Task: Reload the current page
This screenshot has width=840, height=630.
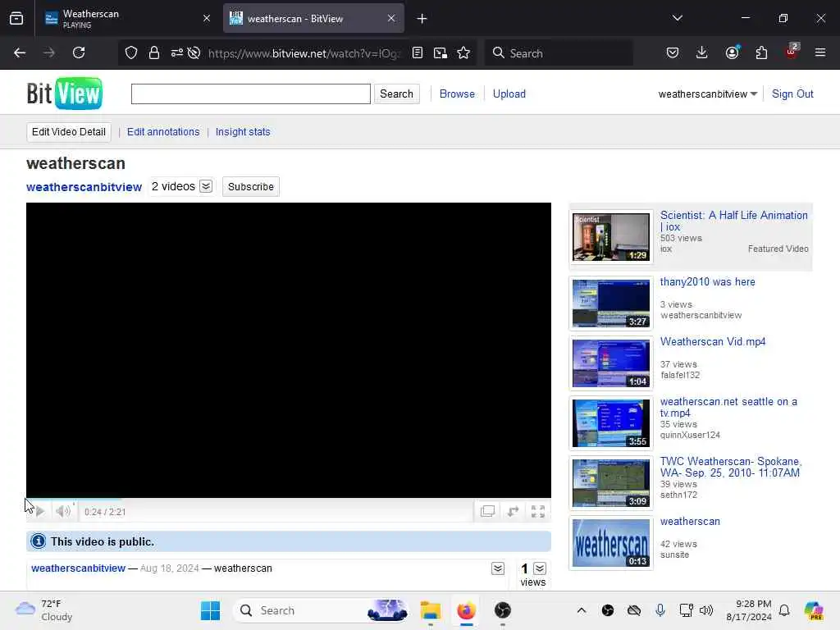Action: tap(79, 52)
